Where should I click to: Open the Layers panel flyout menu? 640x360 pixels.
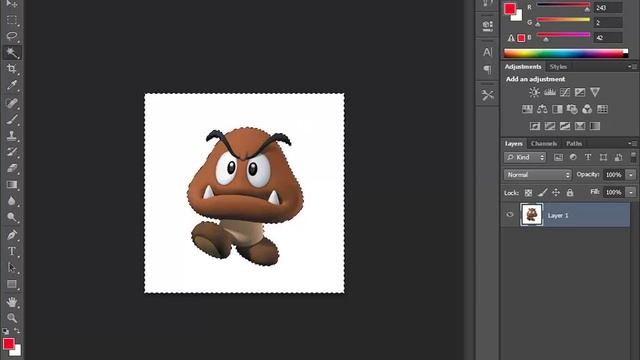coord(632,143)
